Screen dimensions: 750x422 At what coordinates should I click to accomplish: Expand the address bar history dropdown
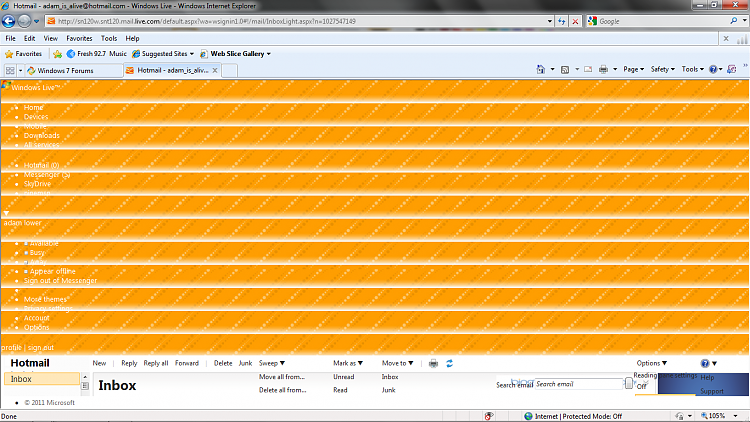coord(549,21)
